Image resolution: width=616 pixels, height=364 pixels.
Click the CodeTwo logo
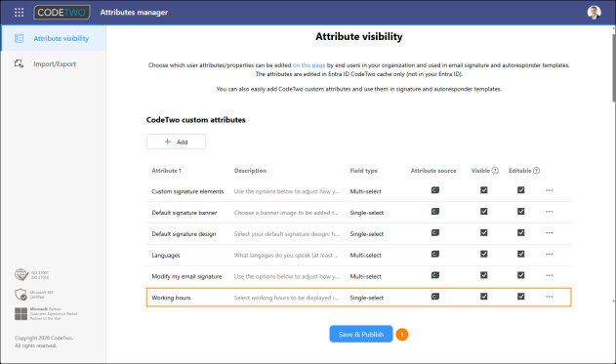[x=62, y=12]
